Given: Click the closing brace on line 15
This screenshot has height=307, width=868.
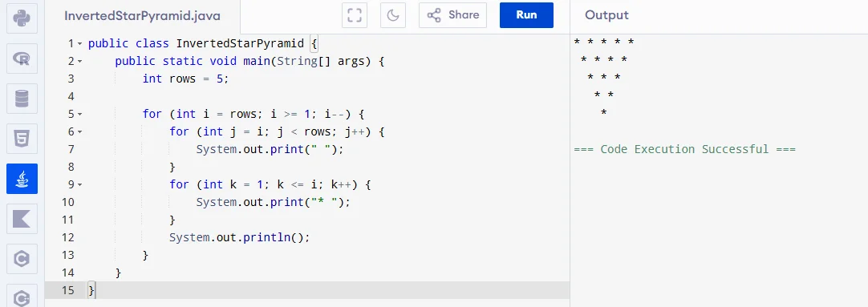Looking at the screenshot, I should [91, 290].
